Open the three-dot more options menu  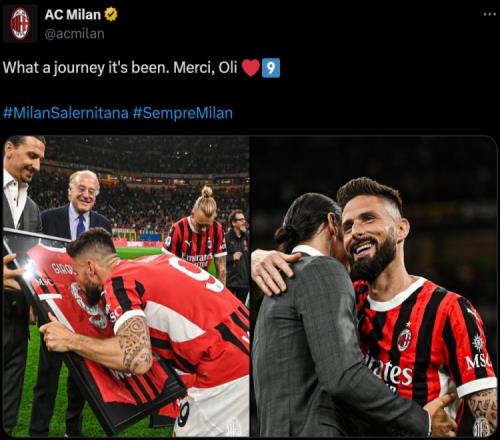(490, 14)
